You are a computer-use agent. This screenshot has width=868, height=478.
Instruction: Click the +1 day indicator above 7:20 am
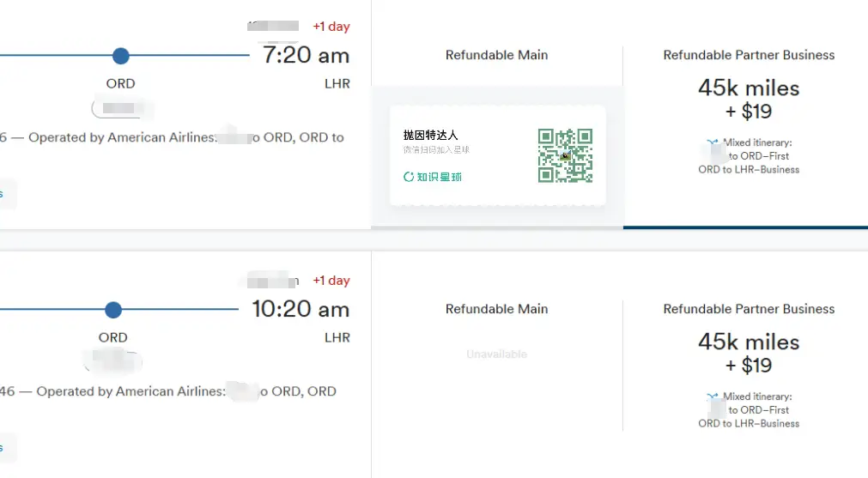(x=331, y=26)
